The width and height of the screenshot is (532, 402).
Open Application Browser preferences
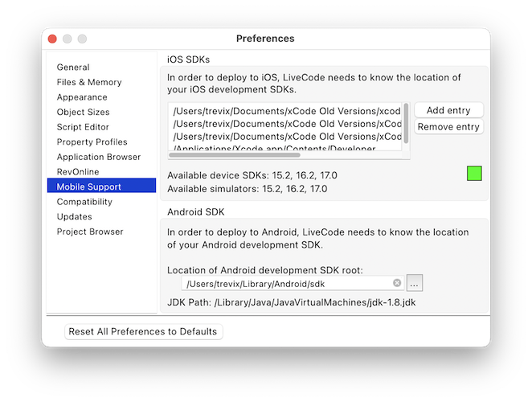pos(98,157)
